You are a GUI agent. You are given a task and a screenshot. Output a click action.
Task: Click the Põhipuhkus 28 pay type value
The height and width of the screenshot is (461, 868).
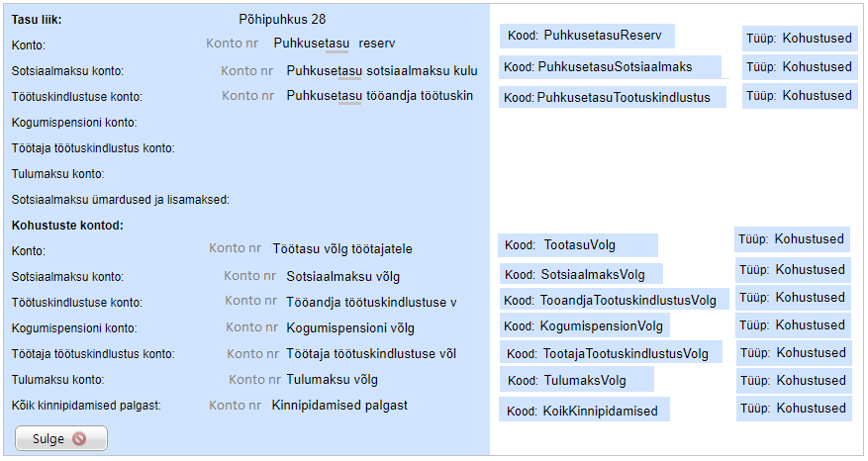point(282,19)
